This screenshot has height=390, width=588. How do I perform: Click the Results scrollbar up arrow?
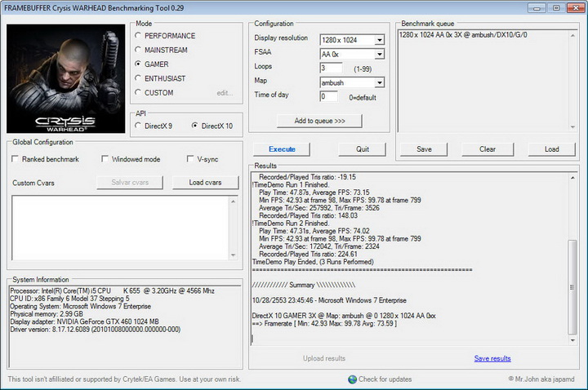572,178
